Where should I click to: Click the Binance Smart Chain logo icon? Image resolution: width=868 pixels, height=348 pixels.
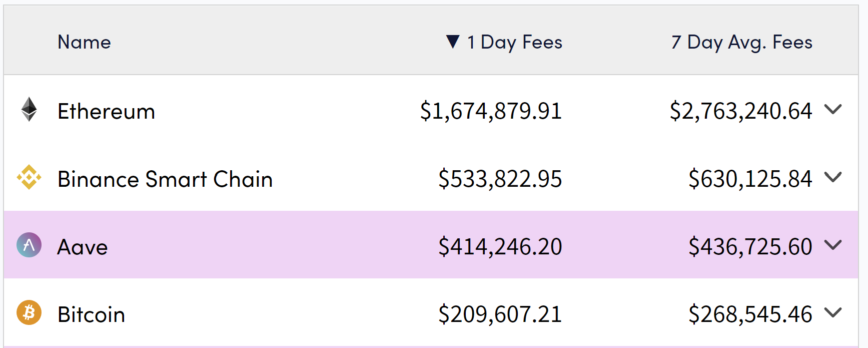pyautogui.click(x=29, y=177)
